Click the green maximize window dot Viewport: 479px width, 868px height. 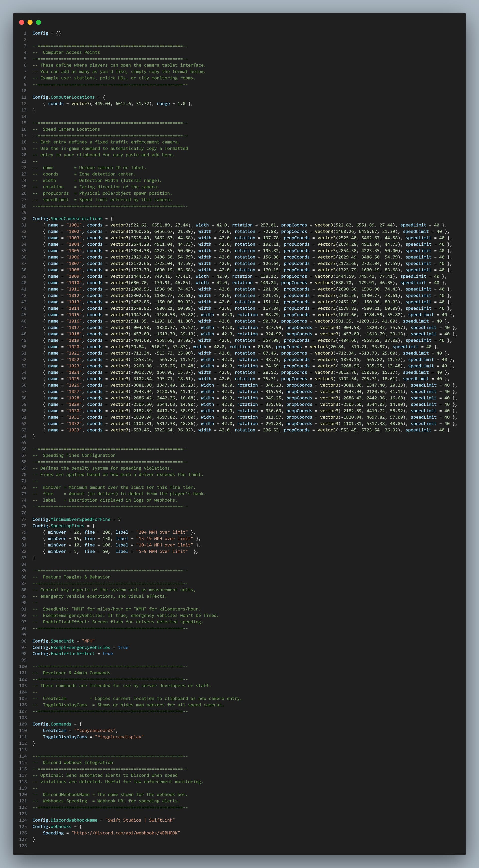pyautogui.click(x=38, y=22)
